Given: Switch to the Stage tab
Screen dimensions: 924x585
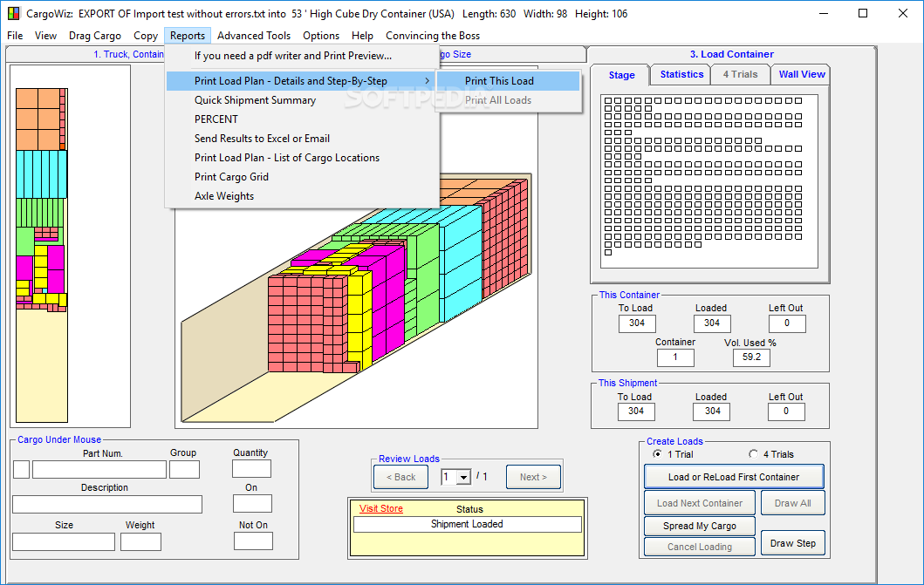Looking at the screenshot, I should coord(621,75).
